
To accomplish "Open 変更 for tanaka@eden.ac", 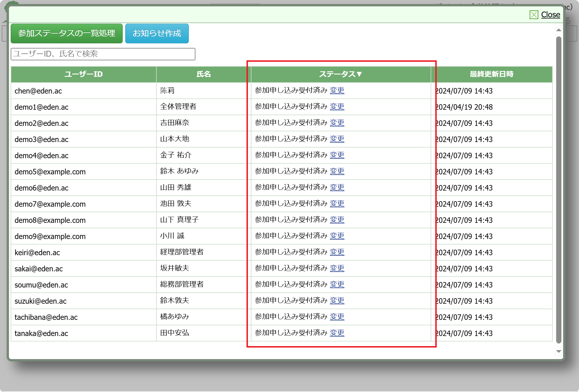I will (x=337, y=333).
